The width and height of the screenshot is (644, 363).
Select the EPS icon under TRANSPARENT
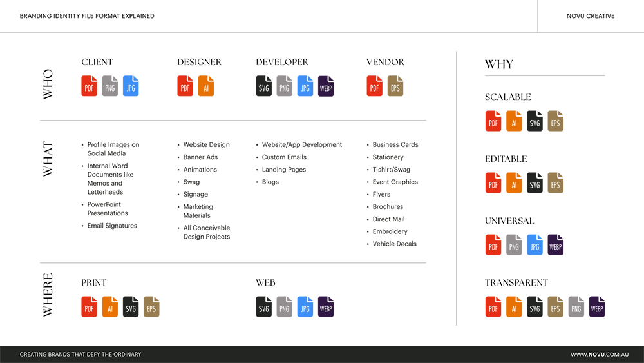click(555, 307)
